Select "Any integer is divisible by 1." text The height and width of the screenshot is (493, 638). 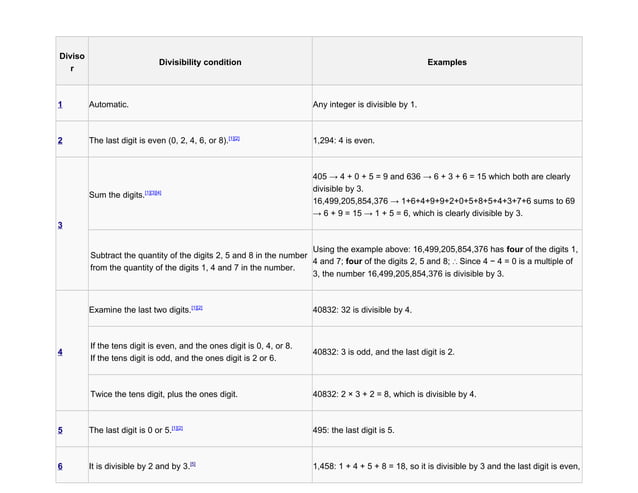[x=365, y=104]
